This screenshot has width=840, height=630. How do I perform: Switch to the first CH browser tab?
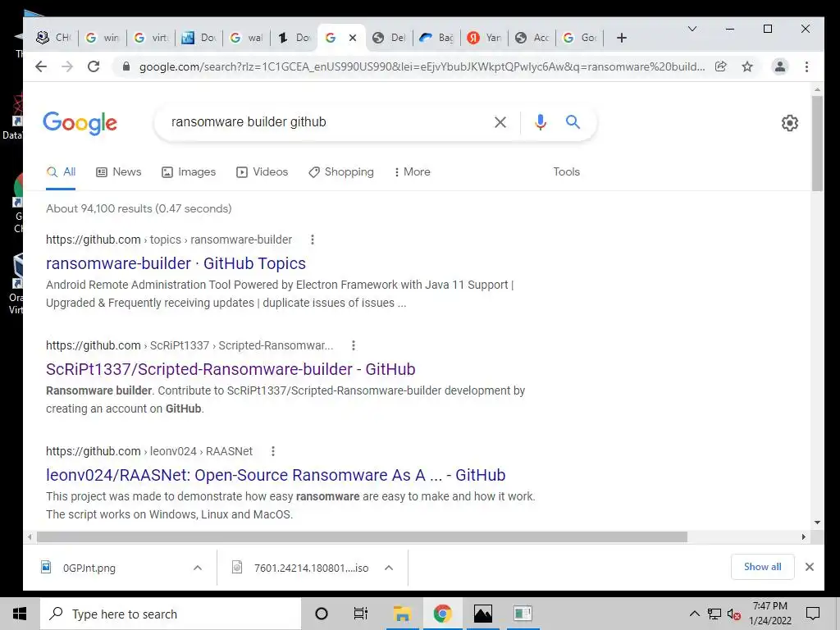coord(53,38)
